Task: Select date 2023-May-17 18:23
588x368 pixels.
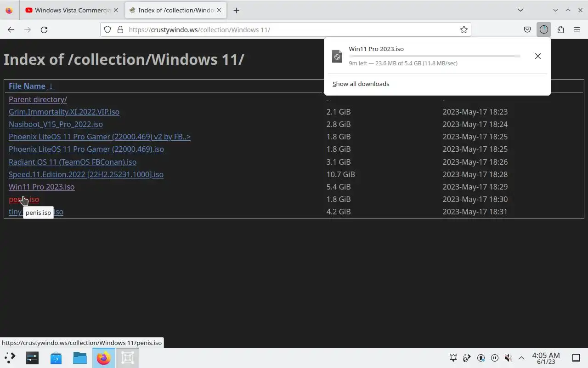Action: click(475, 112)
